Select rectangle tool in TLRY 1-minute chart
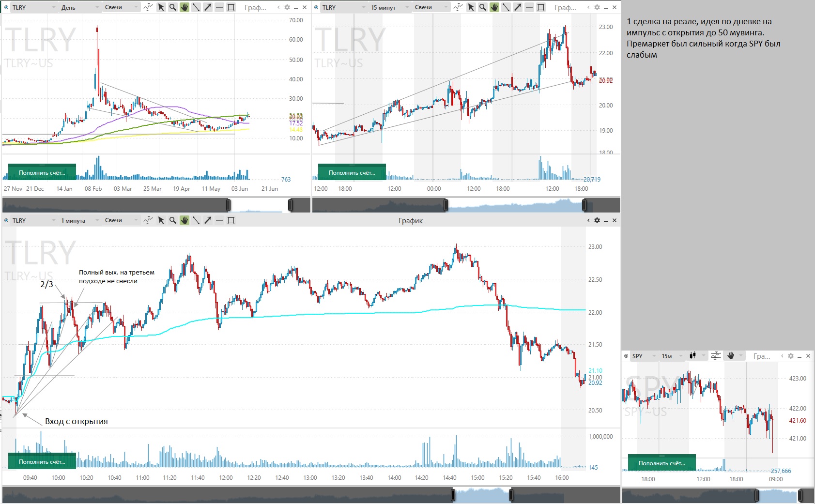Screen dimensions: 815x504 (231, 220)
